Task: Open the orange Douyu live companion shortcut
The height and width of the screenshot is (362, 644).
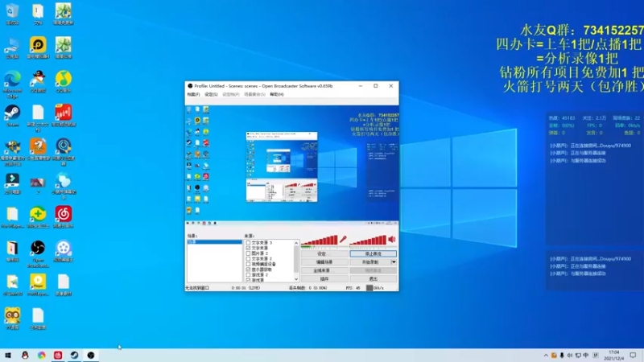Action: (38, 149)
